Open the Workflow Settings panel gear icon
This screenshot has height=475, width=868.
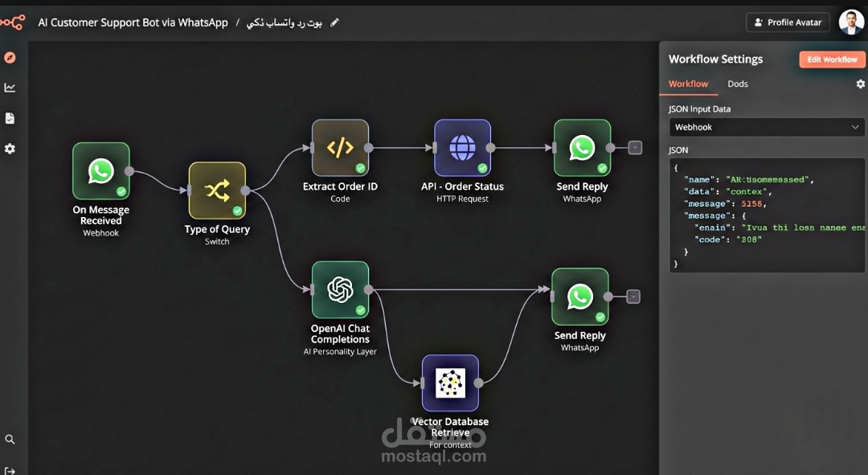(x=860, y=84)
